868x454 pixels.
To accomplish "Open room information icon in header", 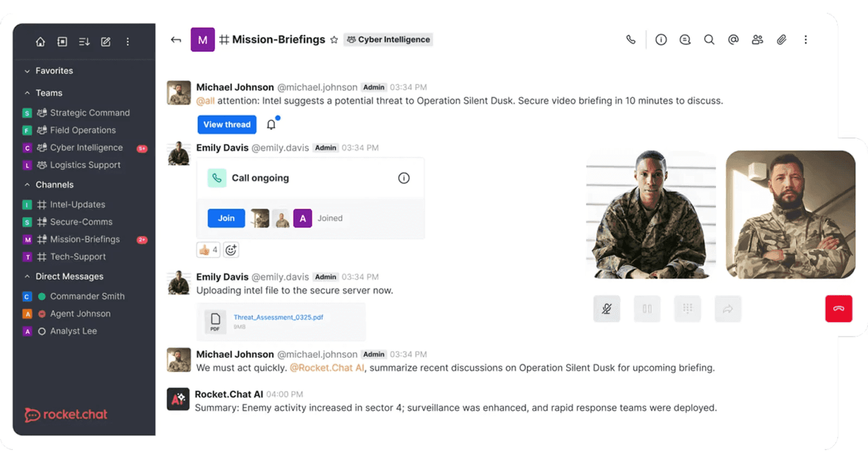I will 661,40.
